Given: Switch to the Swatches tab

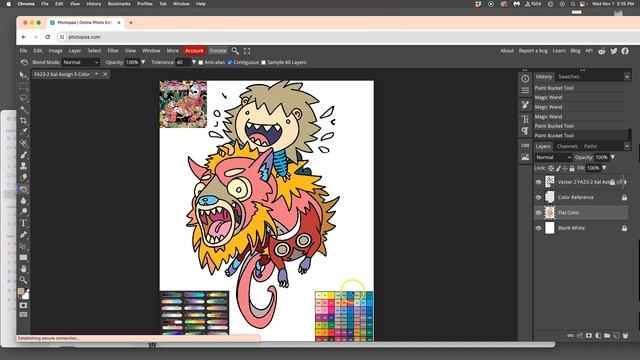Looking at the screenshot, I should tap(569, 77).
